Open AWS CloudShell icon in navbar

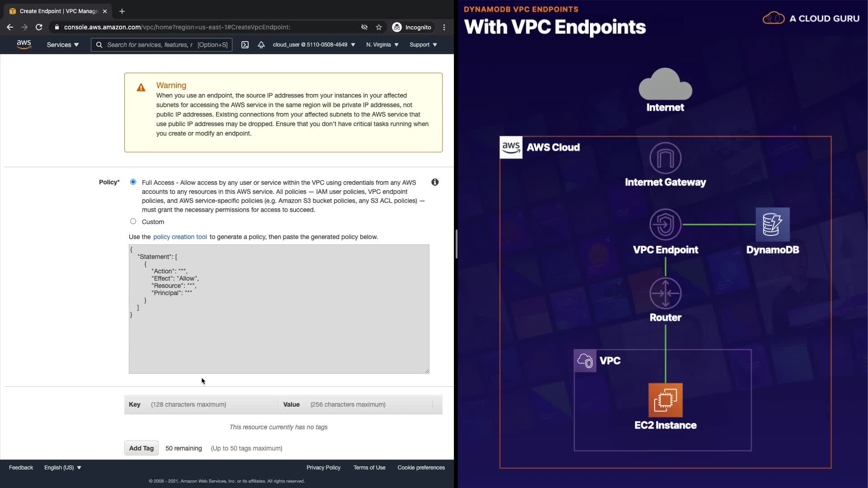pyautogui.click(x=245, y=45)
